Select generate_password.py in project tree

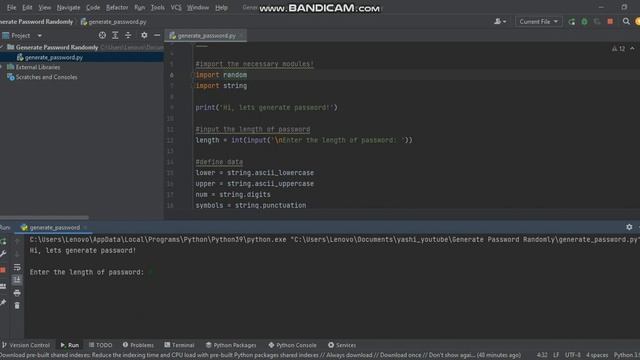coord(54,58)
